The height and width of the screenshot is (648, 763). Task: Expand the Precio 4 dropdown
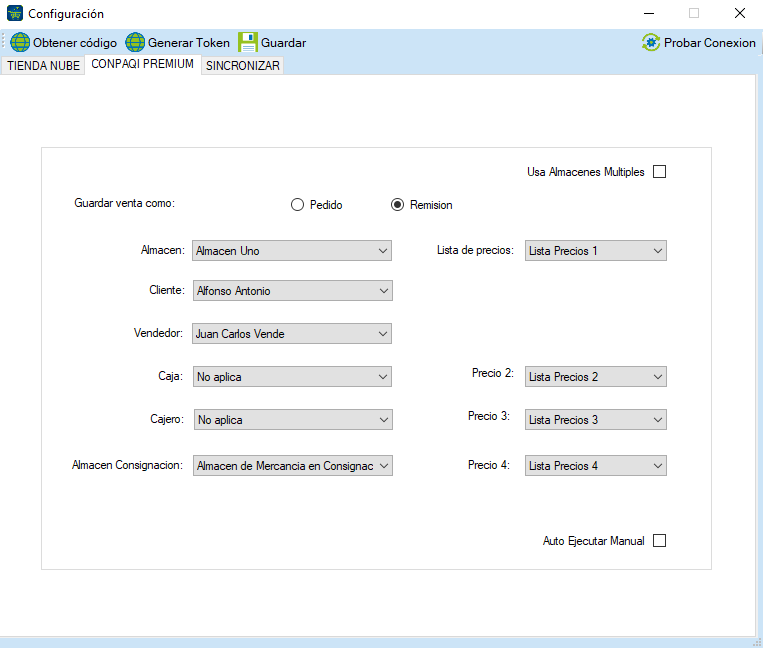pos(596,466)
